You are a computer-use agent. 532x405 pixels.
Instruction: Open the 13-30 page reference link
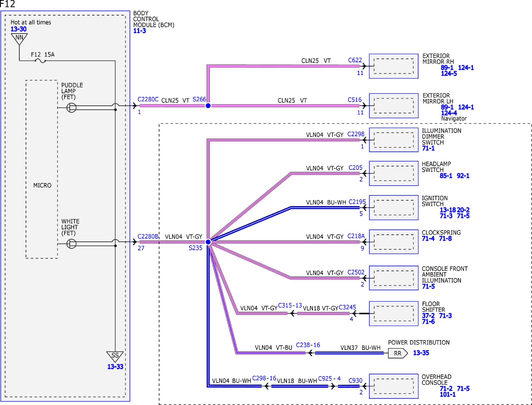tap(18, 29)
